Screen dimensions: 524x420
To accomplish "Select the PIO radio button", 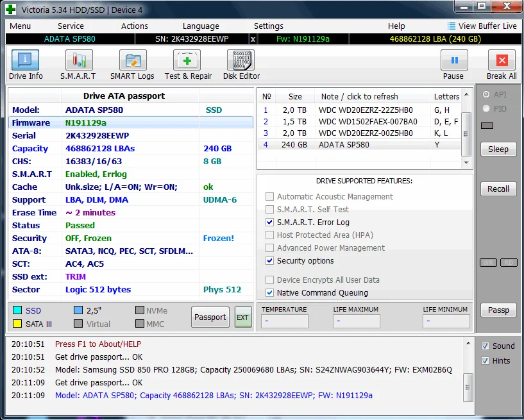I will (486, 108).
